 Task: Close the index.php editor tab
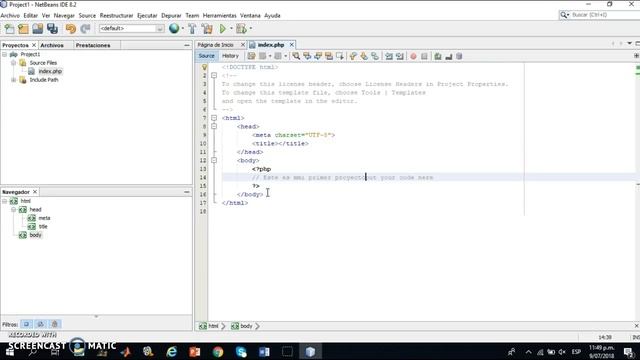coord(291,45)
